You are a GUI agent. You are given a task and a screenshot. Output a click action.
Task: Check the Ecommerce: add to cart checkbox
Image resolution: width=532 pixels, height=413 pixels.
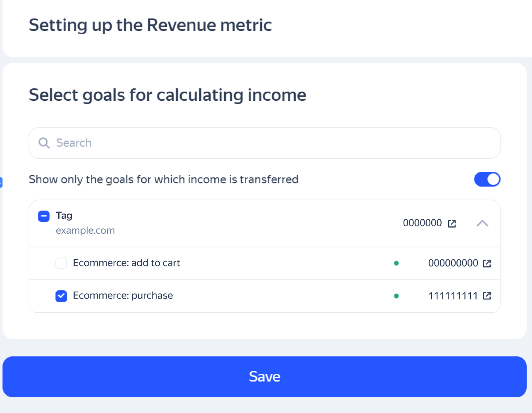61,263
